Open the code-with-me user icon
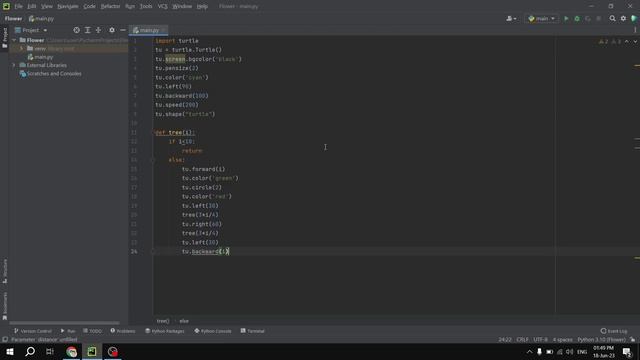Viewport: 640px width, 360px height. click(511, 19)
